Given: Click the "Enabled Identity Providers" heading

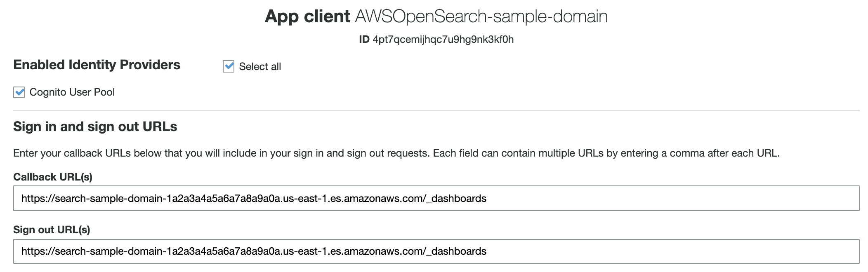Looking at the screenshot, I should point(97,65).
